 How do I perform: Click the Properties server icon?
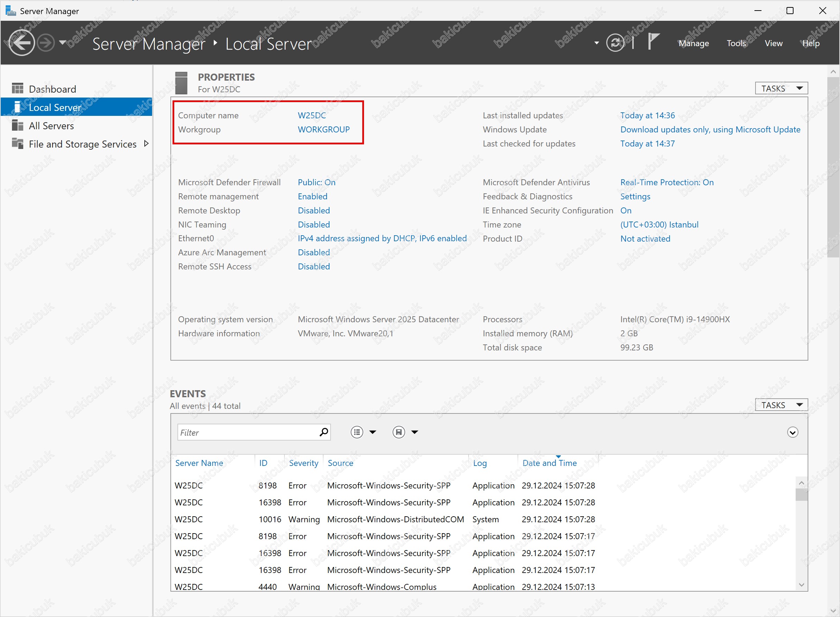(181, 83)
